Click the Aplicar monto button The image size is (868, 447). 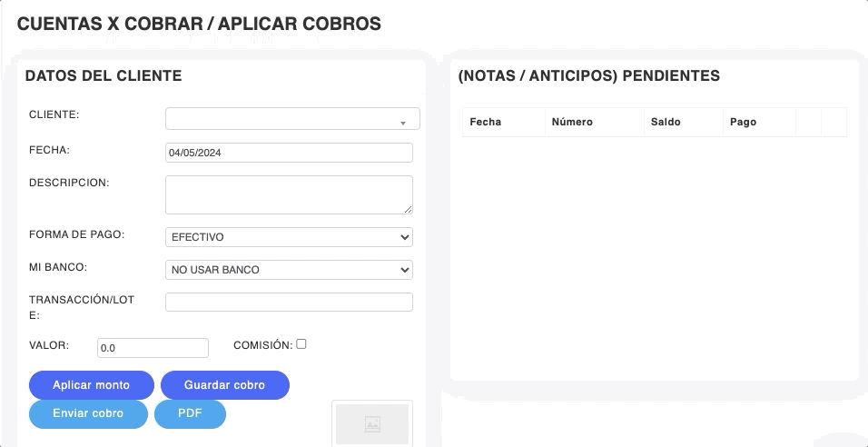point(91,385)
